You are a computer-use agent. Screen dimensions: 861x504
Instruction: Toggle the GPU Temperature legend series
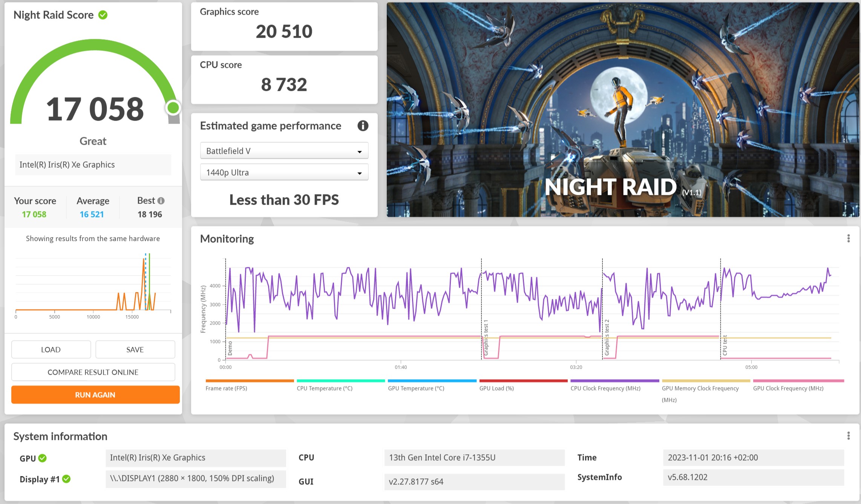point(432,385)
